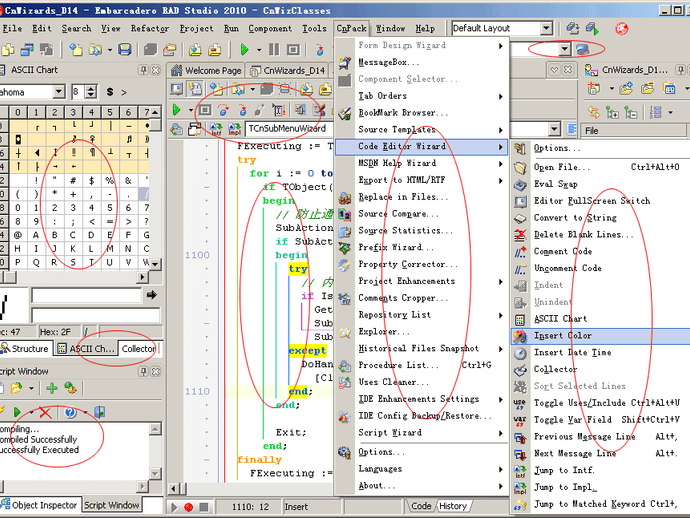Run the program with green play button
Image resolution: width=690 pixels, height=518 pixels.
coord(244,50)
